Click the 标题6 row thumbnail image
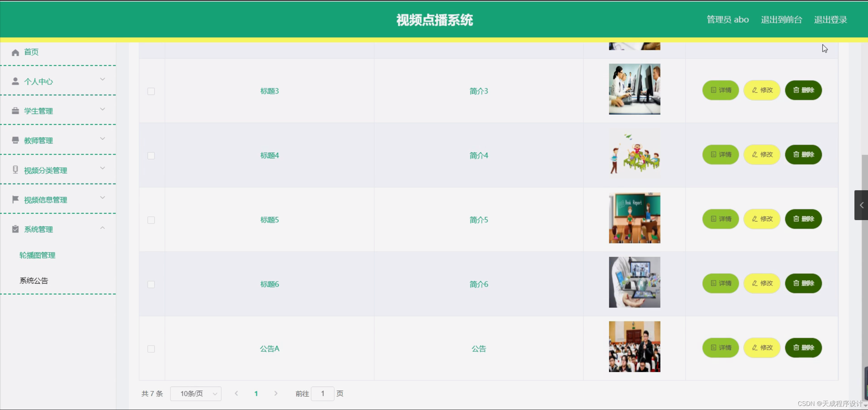This screenshot has height=410, width=868. click(634, 282)
